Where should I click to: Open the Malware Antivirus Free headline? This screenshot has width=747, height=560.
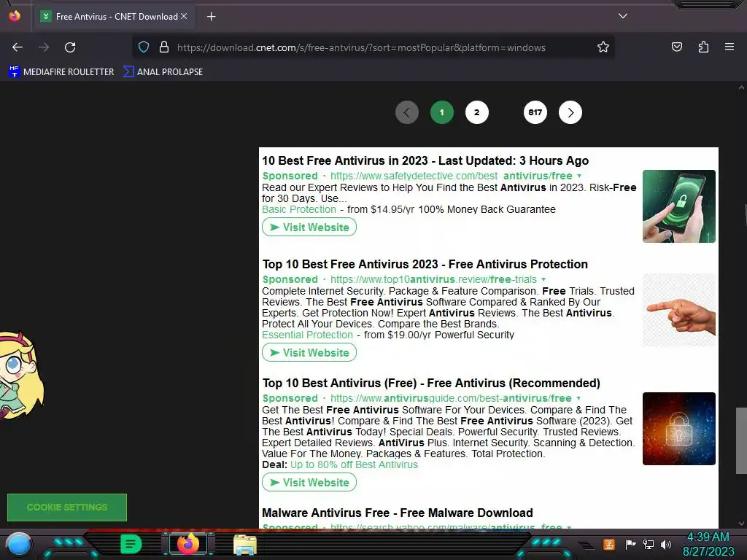coord(398,513)
